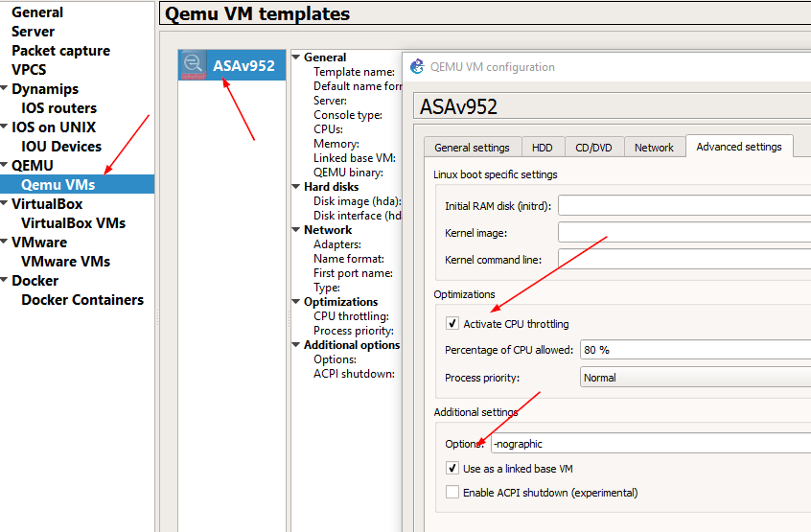The image size is (811, 532).
Task: Select VMware VMs in sidebar
Action: [66, 261]
